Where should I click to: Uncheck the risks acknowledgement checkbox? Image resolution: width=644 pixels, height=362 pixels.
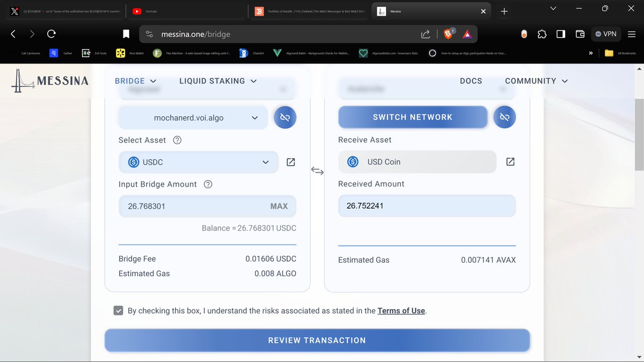click(119, 311)
